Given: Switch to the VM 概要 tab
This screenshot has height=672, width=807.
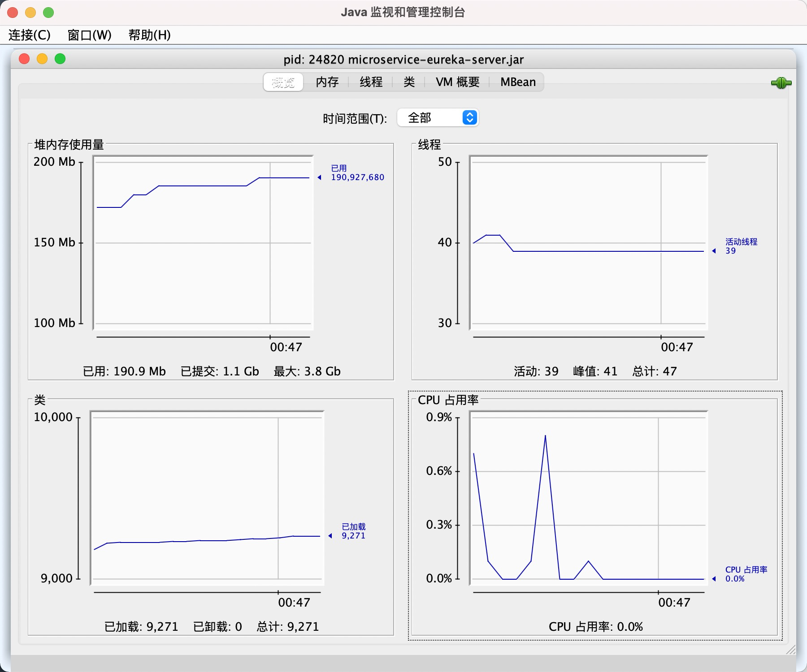Looking at the screenshot, I should point(457,82).
